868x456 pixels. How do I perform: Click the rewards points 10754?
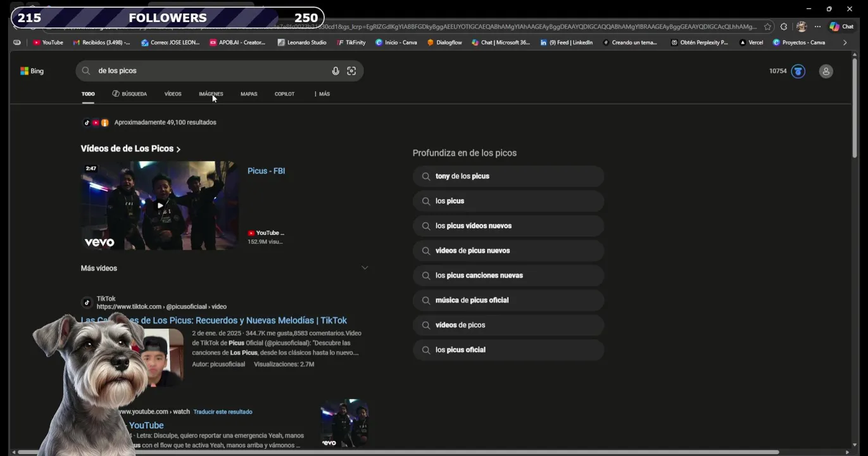777,71
